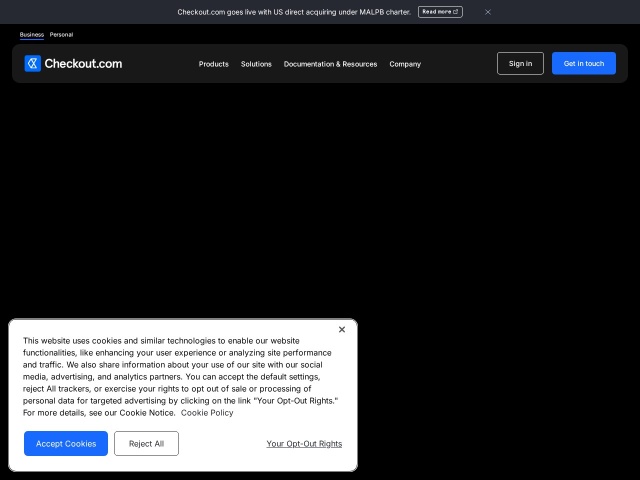Click the Sign in button
640x480 pixels.
(520, 63)
